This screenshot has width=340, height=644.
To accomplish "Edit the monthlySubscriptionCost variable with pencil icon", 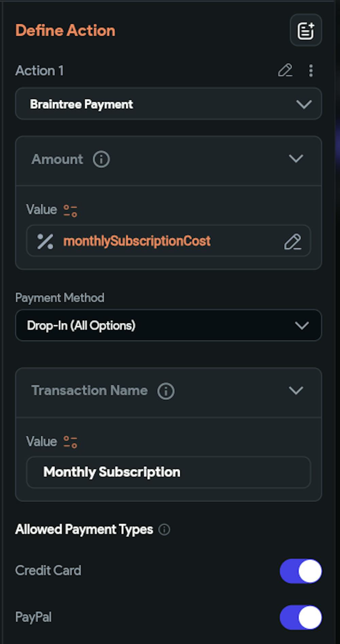I will (292, 241).
